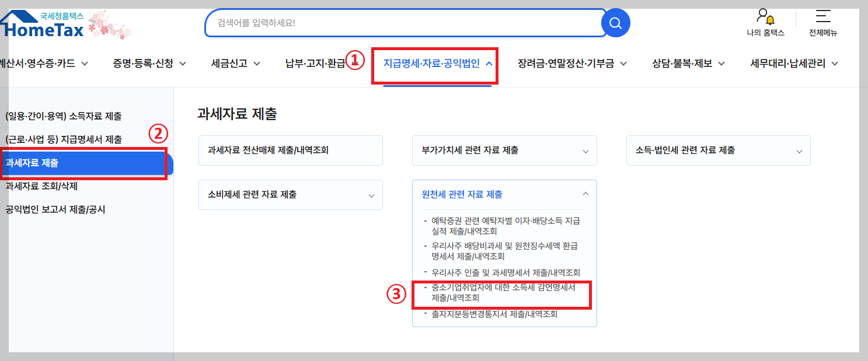This screenshot has width=868, height=361.
Task: Open 소득·법인세 관련 자료 제출 card
Action: pos(718,150)
